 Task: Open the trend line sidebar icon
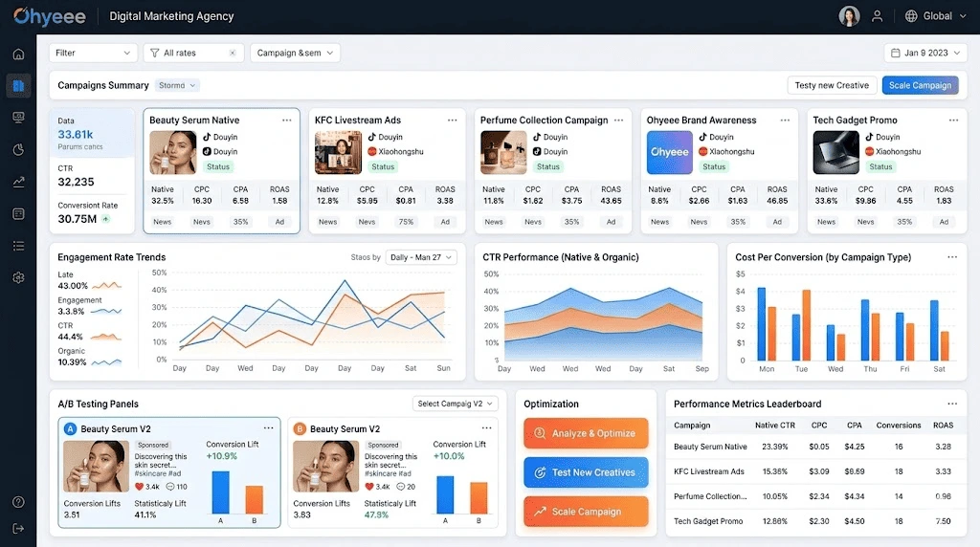click(x=19, y=182)
